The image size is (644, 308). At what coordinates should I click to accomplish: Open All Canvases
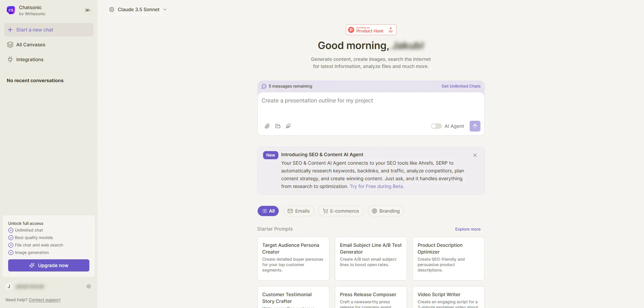coord(49,45)
